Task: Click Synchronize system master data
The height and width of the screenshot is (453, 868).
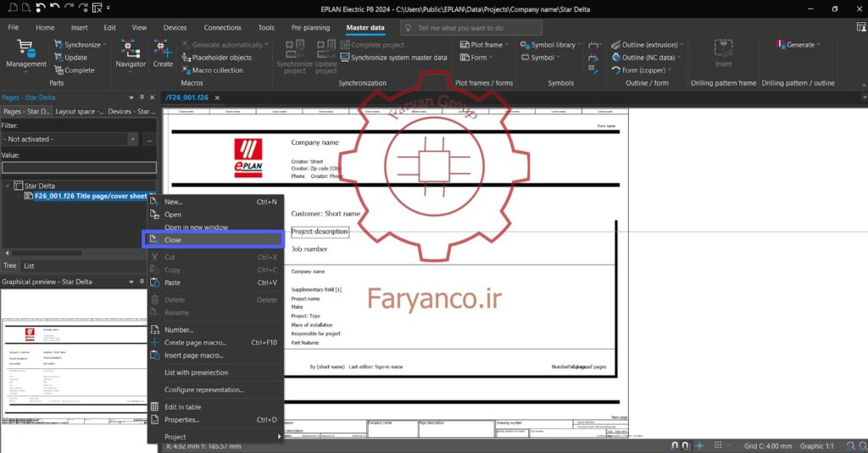Action: [393, 58]
